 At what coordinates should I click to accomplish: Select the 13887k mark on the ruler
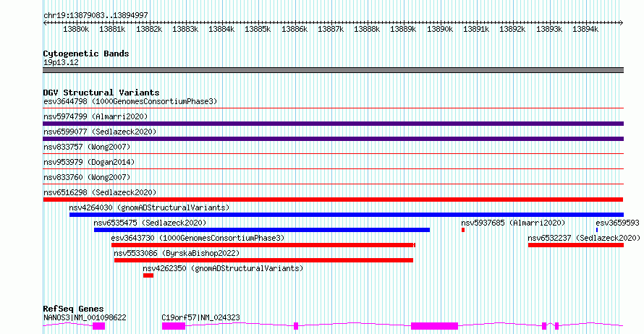point(330,29)
